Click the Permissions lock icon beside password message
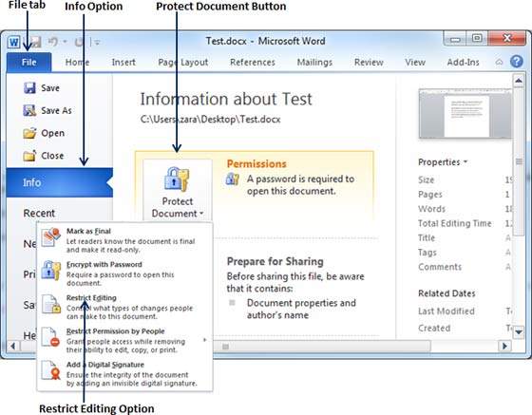 (233, 179)
